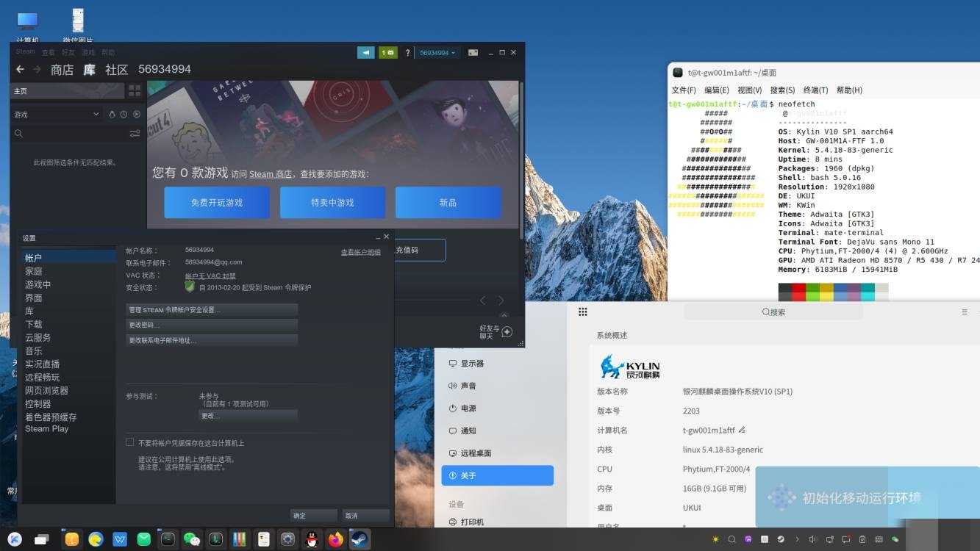Select Steam Play in settings list

pyautogui.click(x=46, y=428)
